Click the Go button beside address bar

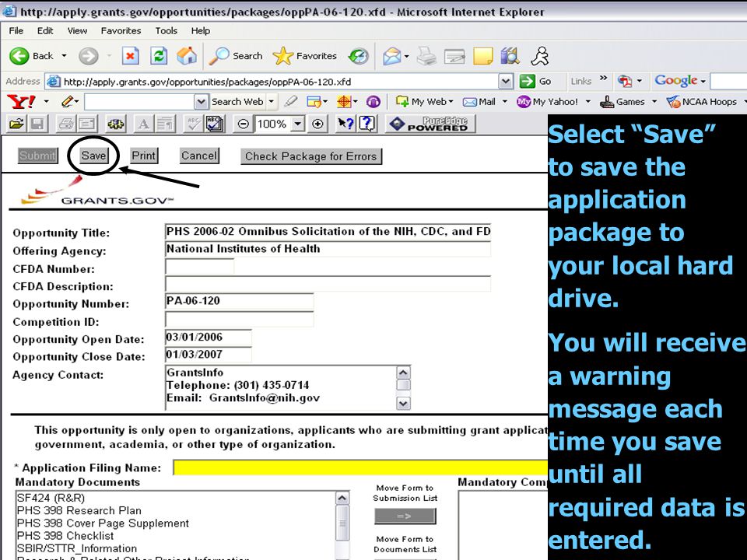536,82
